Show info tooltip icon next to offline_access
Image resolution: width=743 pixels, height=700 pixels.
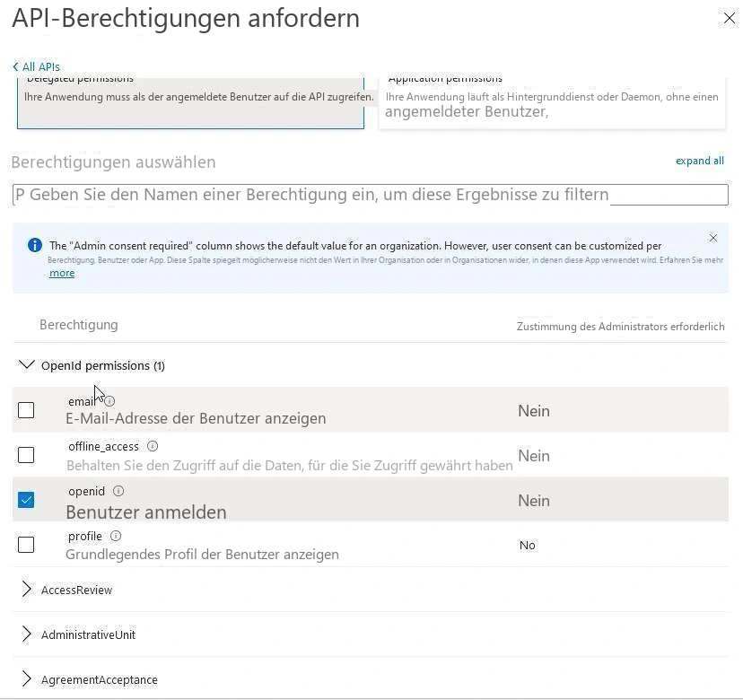(153, 446)
